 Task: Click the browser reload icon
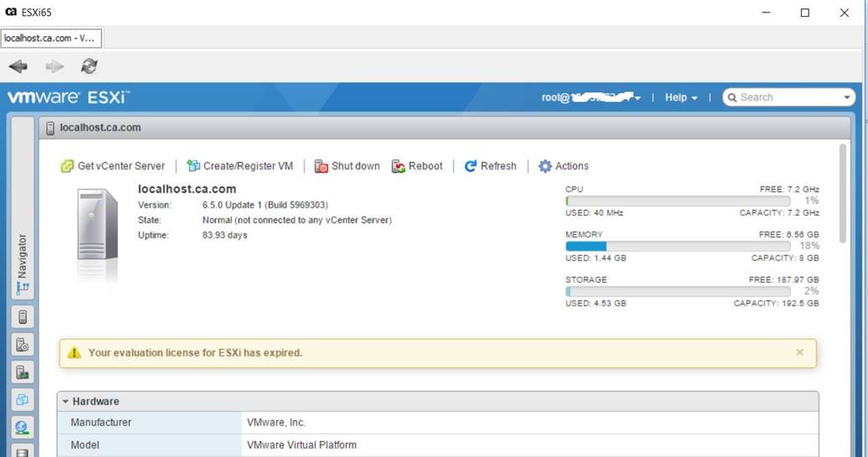click(89, 66)
